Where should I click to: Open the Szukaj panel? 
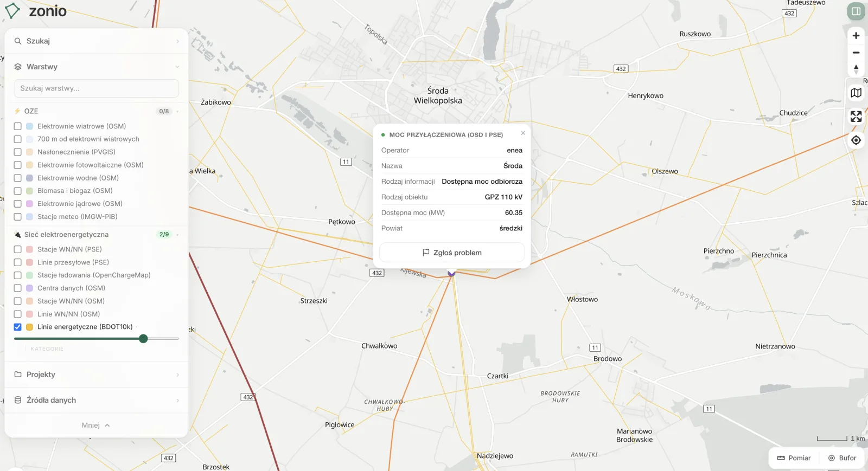coord(97,41)
